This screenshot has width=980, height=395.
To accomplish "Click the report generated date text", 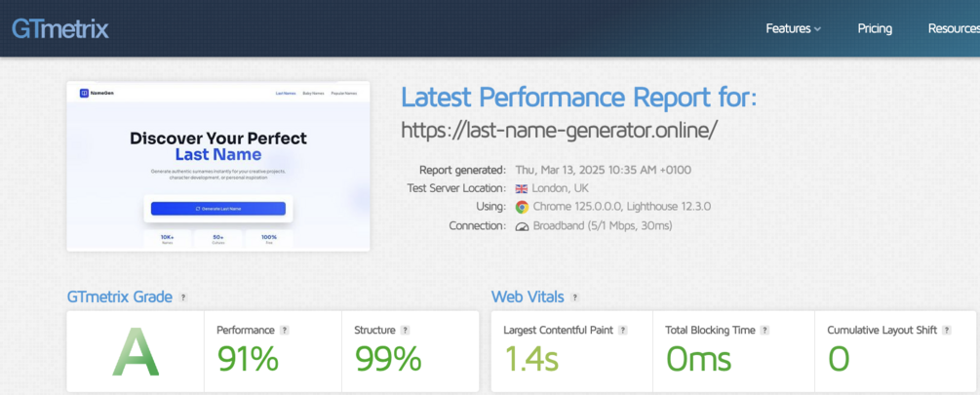I will [604, 170].
